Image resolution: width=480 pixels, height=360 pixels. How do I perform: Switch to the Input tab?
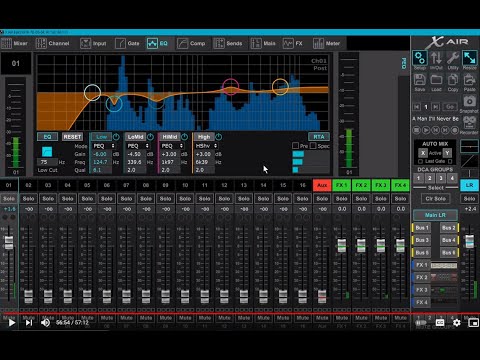point(93,43)
